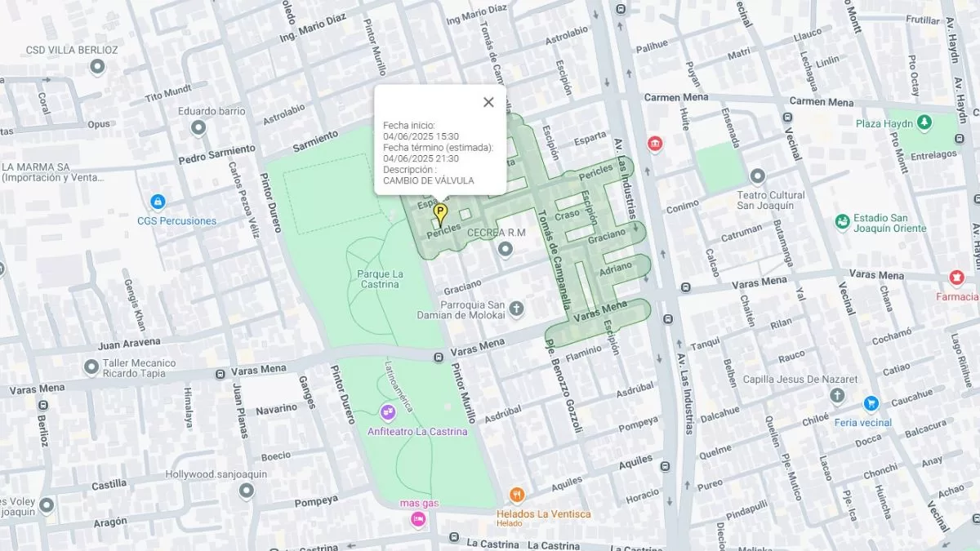Open Taller Mecanico Ricardo Tapia marker

(x=91, y=367)
